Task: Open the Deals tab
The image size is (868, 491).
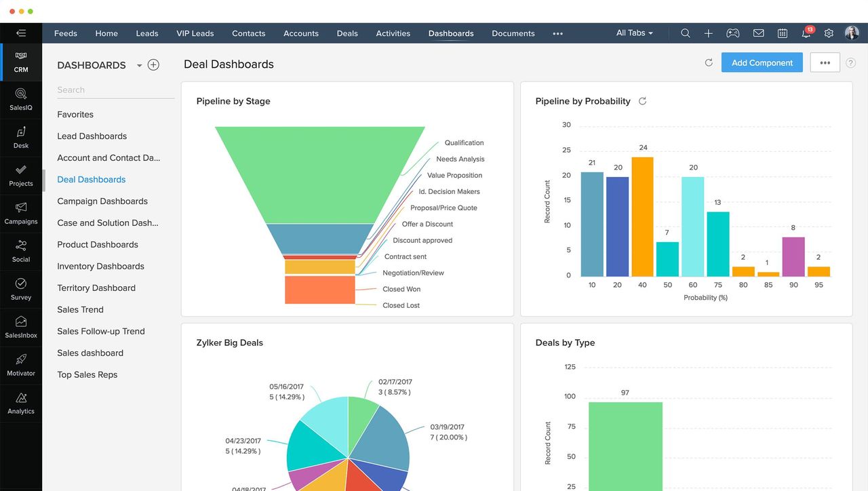Action: pos(347,33)
